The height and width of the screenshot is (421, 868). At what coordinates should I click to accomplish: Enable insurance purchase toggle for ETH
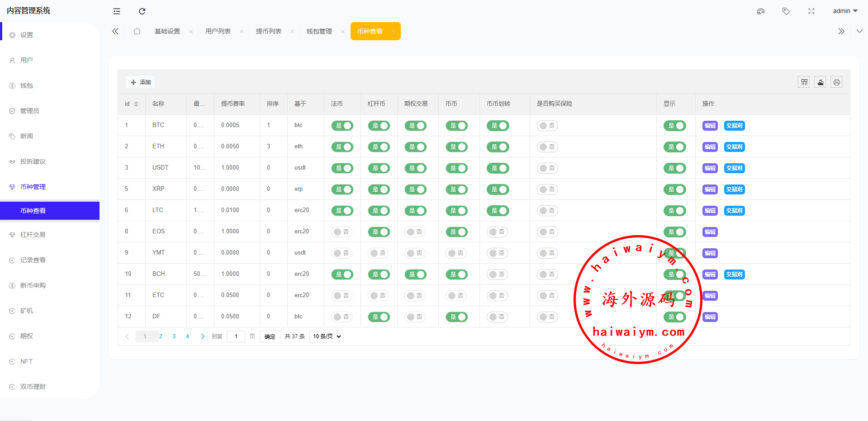point(547,147)
